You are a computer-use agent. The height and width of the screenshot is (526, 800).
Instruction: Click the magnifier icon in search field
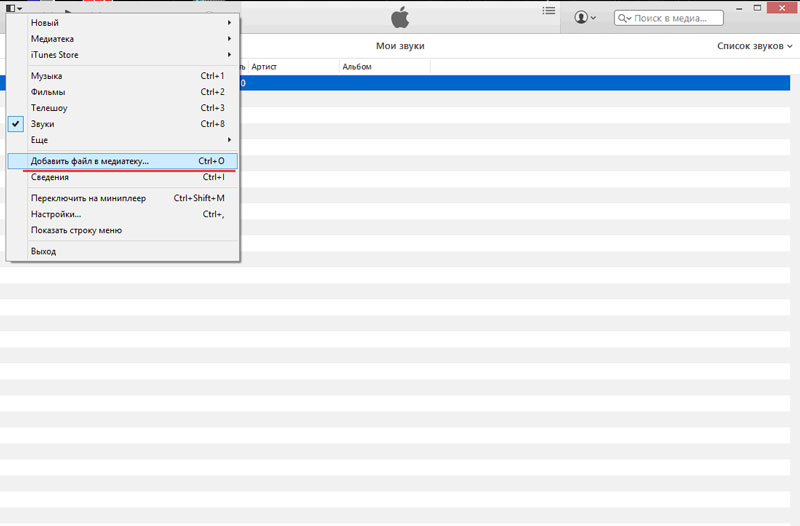624,18
